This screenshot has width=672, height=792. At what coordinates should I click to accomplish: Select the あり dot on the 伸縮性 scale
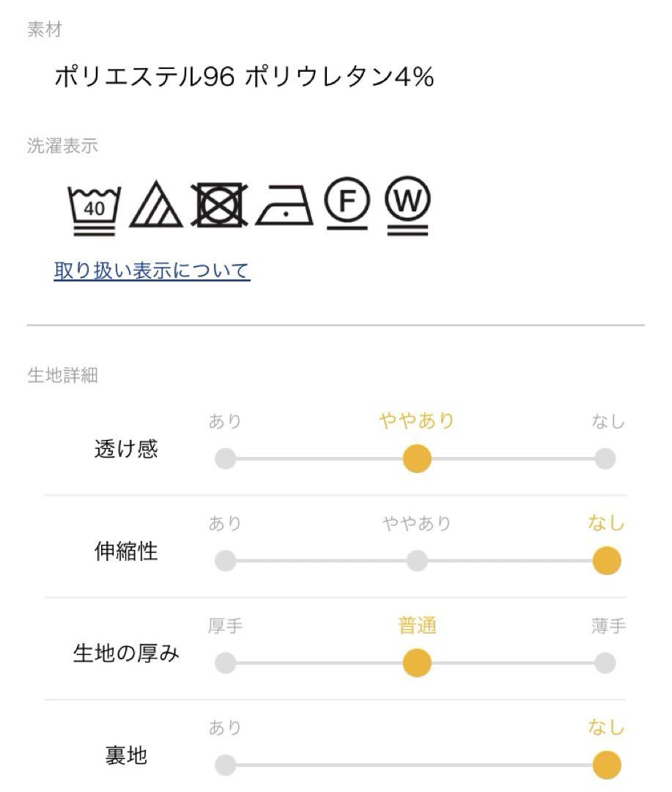(225, 561)
